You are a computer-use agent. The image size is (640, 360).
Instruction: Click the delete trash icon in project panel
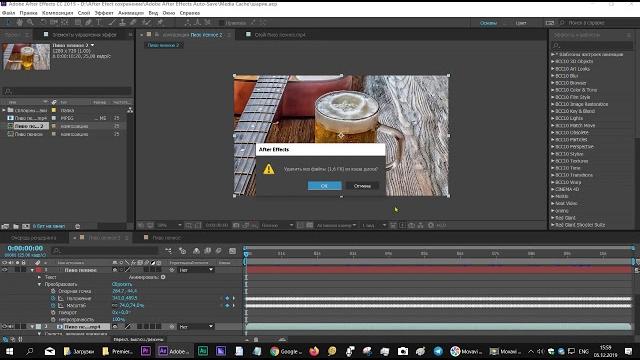78,226
